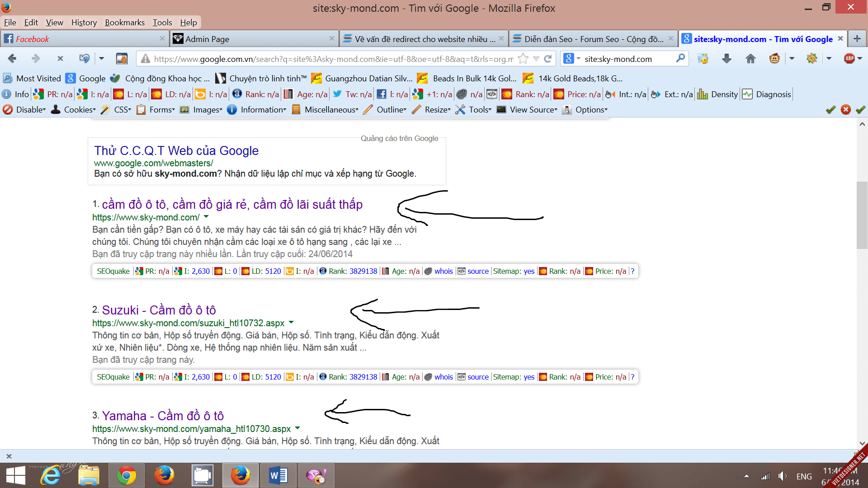
Task: Open Internet Explorer from the taskbar
Action: coord(50,475)
